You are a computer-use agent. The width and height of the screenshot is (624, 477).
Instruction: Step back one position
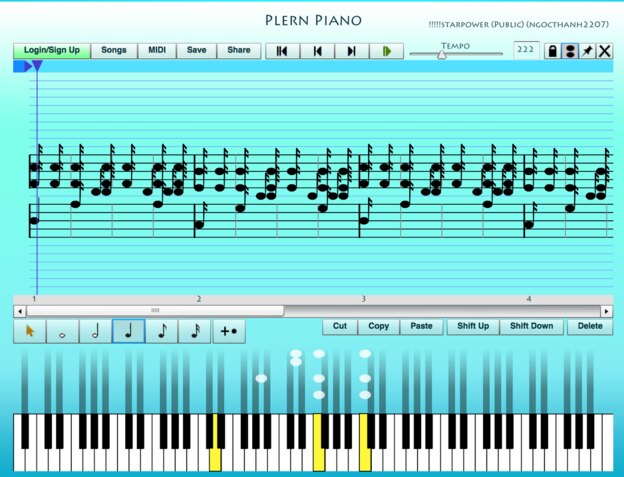pos(317,51)
